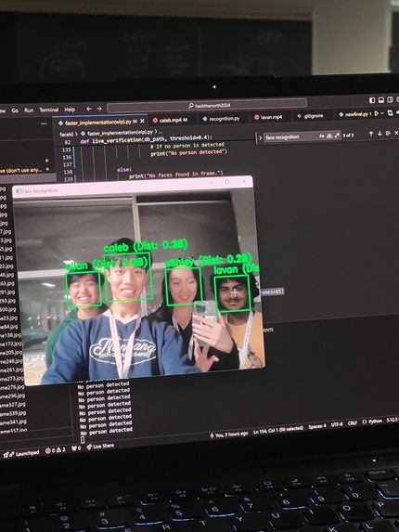Click the '3 of 3' match count in find widget

tap(348, 135)
